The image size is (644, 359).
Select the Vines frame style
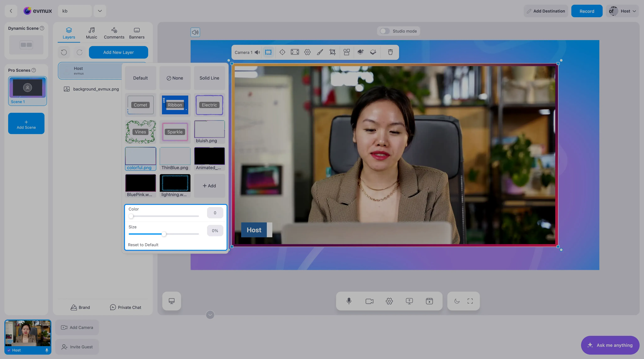pyautogui.click(x=140, y=132)
